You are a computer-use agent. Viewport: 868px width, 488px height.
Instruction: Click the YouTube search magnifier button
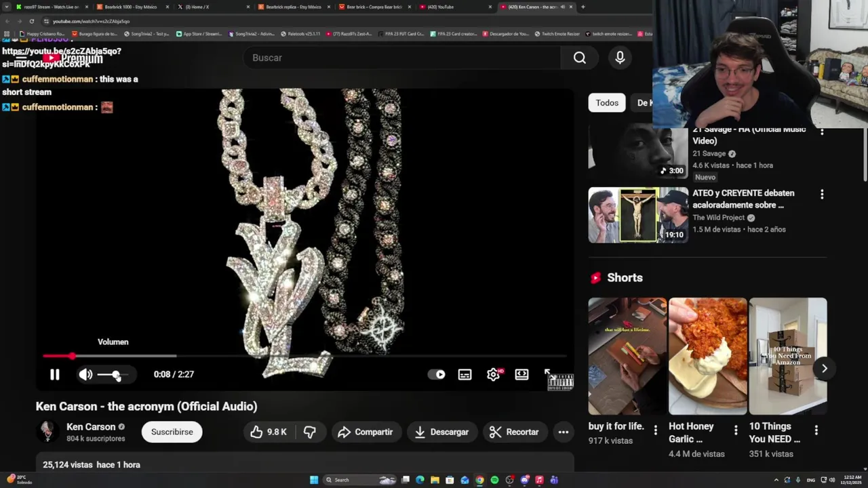pos(580,58)
